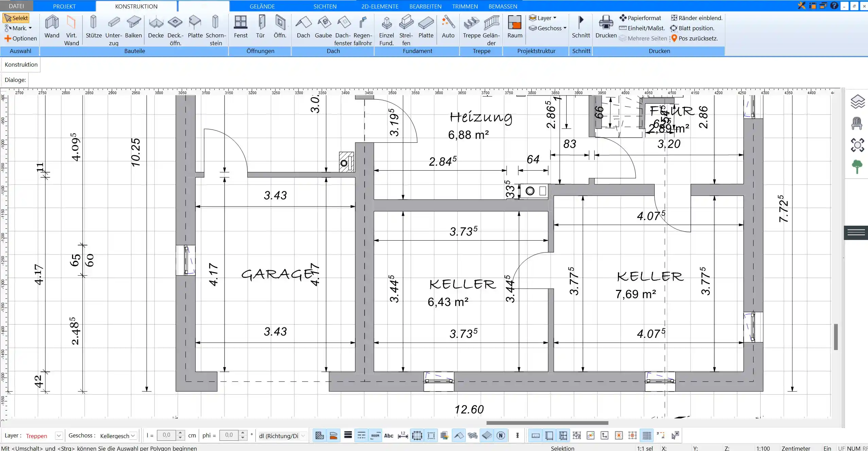Pick the Dachfenster tool

(343, 30)
